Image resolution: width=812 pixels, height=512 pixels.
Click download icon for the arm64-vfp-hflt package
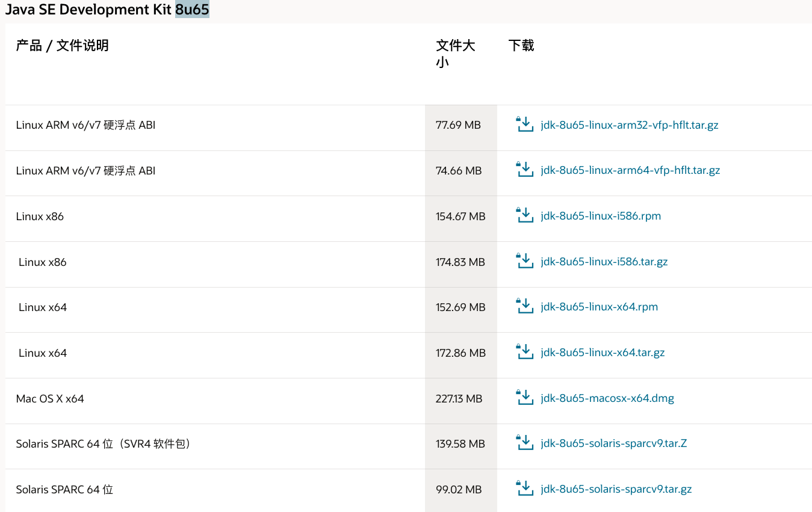coord(525,170)
